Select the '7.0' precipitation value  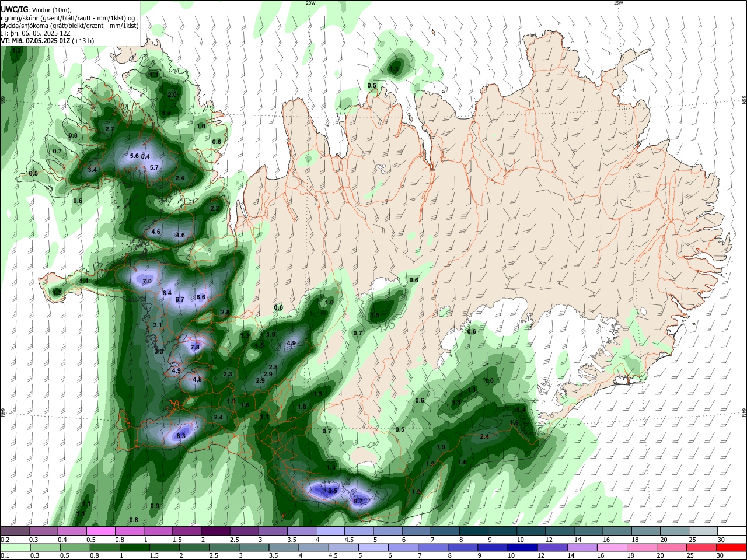147,281
